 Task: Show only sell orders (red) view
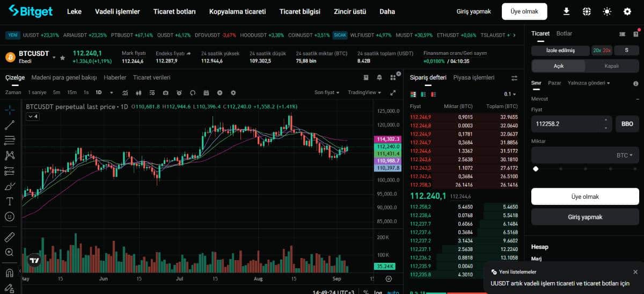(x=433, y=94)
